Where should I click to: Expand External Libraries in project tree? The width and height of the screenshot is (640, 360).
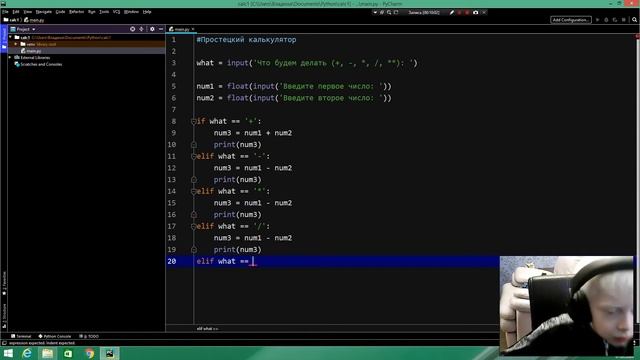tap(11, 58)
